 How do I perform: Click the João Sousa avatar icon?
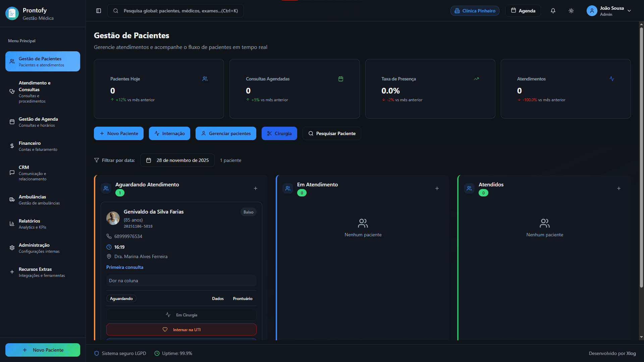pyautogui.click(x=592, y=11)
